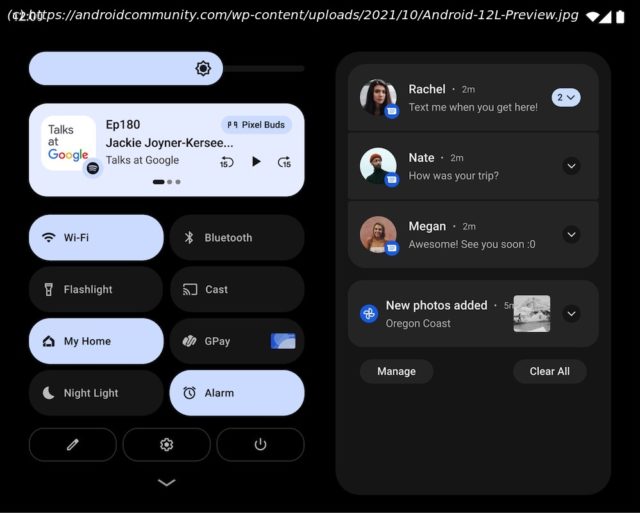Open message 'How was your trip?'
The width and height of the screenshot is (640, 513).
click(453, 176)
